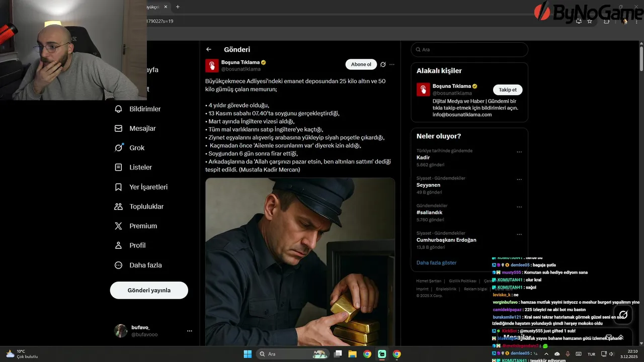Click the bufavo_ account avatar
644x362 pixels.
(x=121, y=331)
